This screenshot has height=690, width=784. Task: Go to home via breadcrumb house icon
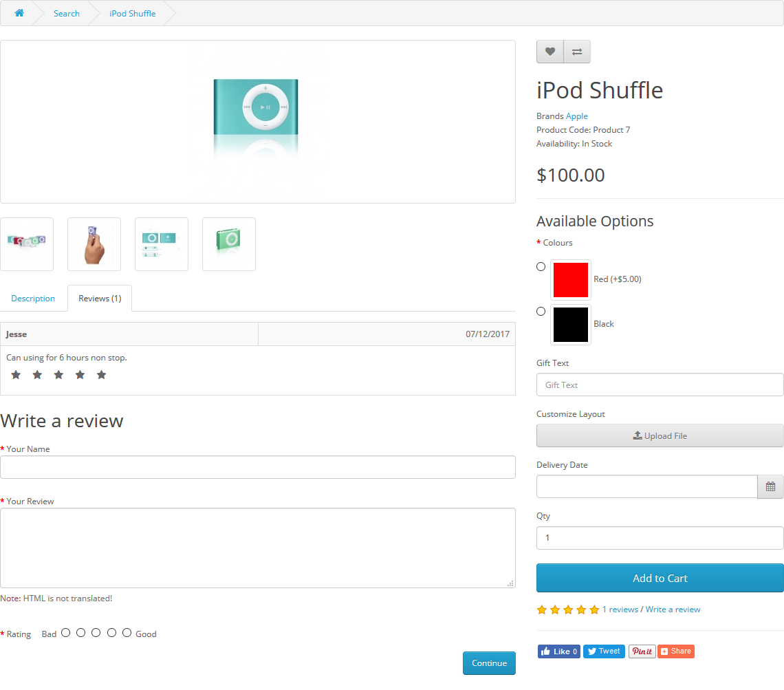pos(19,13)
